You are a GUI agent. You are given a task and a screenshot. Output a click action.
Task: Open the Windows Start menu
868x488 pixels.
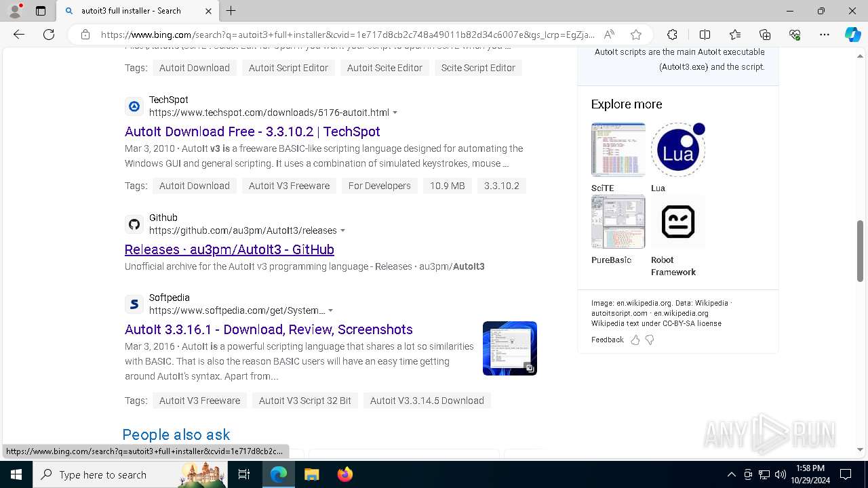[16, 474]
